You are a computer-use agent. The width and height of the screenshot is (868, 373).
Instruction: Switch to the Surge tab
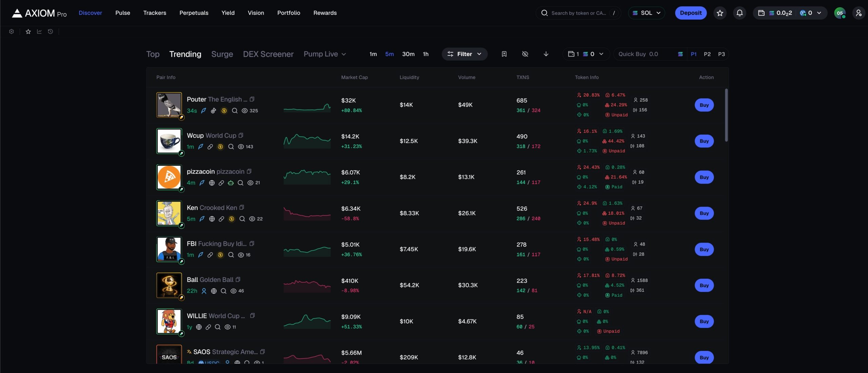pos(222,54)
